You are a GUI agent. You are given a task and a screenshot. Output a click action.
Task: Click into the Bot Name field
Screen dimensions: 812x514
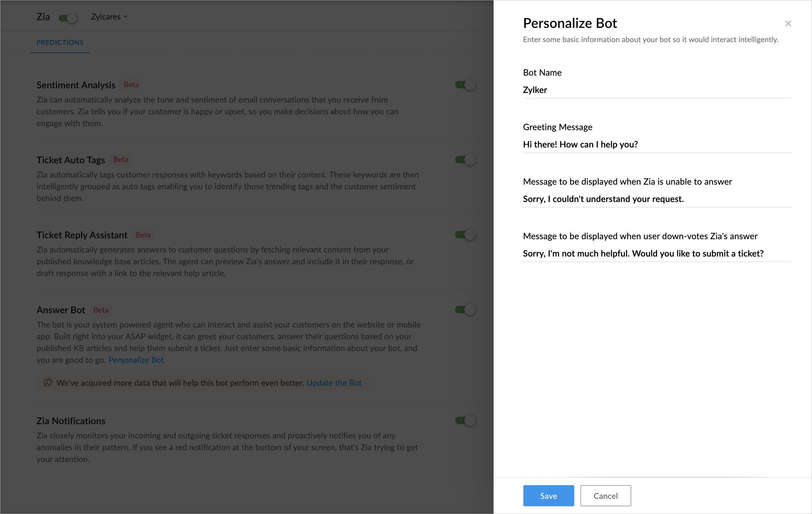coord(657,90)
